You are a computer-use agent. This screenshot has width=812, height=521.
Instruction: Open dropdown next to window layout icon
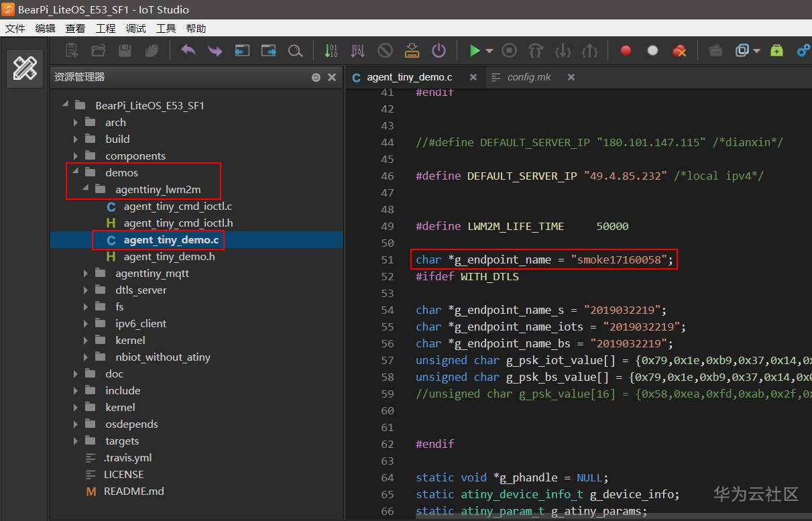pyautogui.click(x=757, y=51)
